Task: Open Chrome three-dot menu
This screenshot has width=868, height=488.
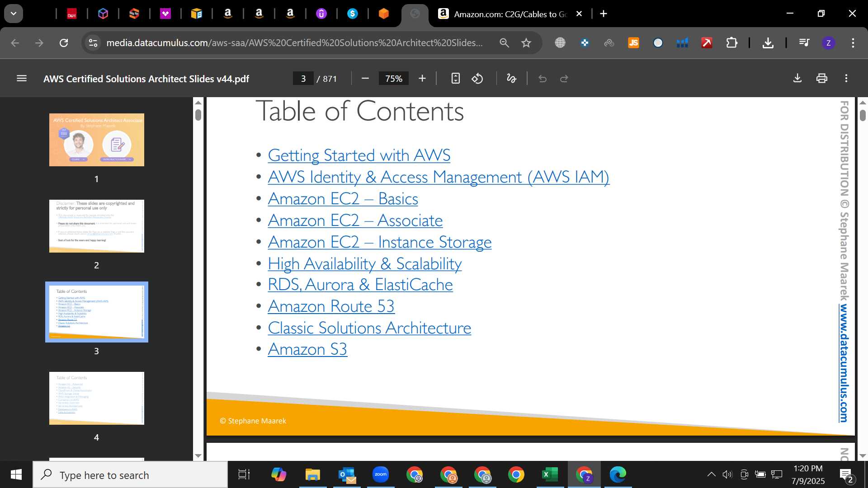Action: click(x=853, y=43)
